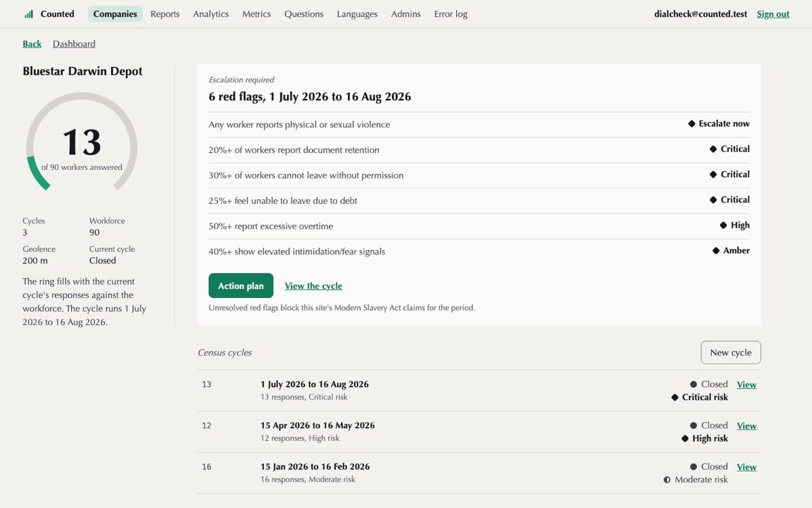The height and width of the screenshot is (508, 812).
Task: Click the Geofence 200 m value
Action: [x=35, y=261]
